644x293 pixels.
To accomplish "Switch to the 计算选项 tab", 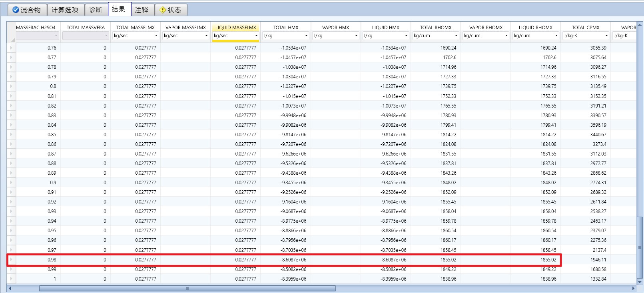I will [x=66, y=10].
